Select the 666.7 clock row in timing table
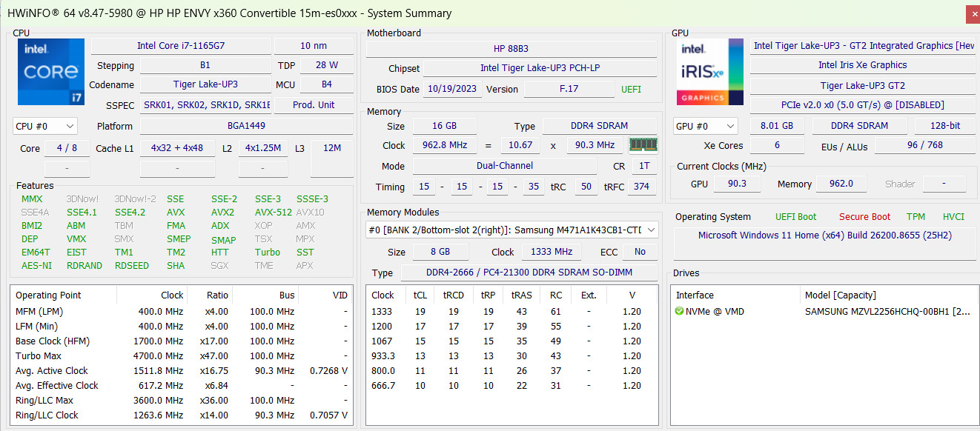This screenshot has width=980, height=431. [x=511, y=385]
